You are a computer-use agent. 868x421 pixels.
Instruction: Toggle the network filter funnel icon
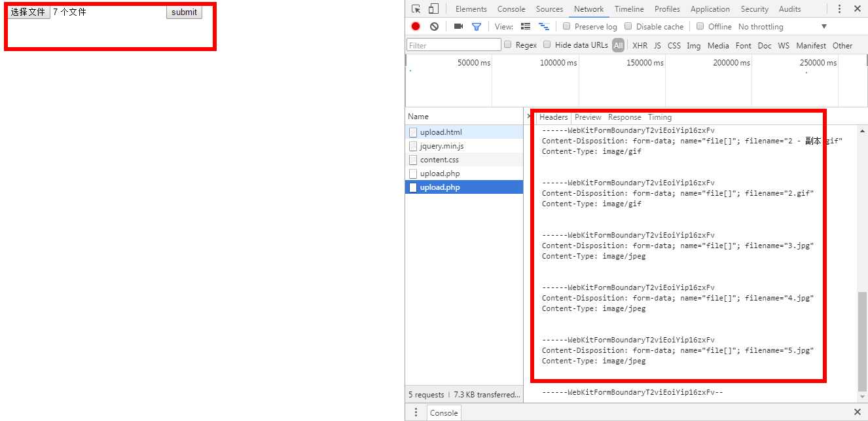point(477,27)
